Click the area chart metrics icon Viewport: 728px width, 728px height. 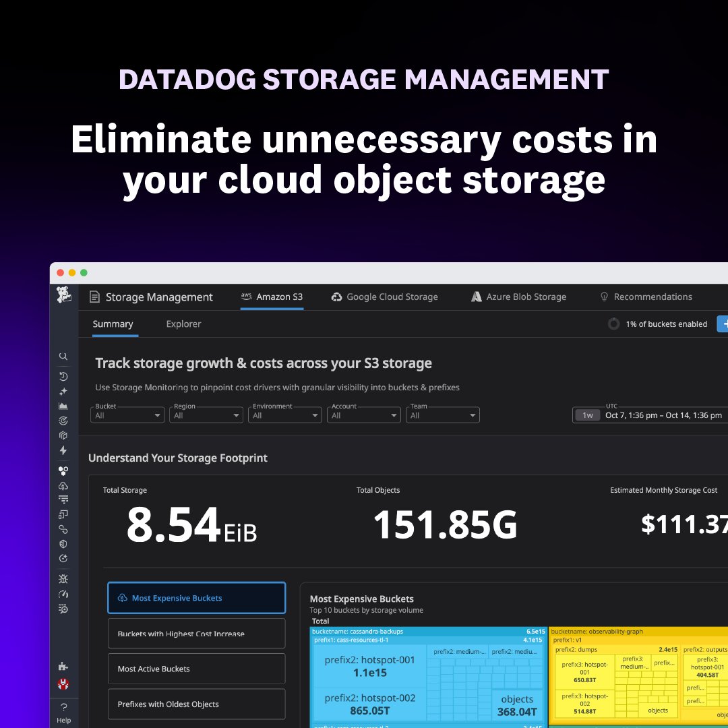63,407
